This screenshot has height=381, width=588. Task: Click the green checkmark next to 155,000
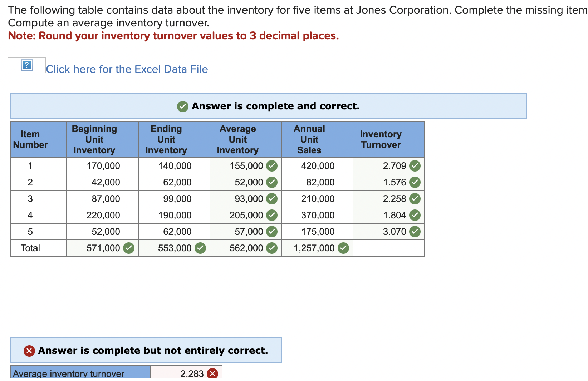coord(272,165)
